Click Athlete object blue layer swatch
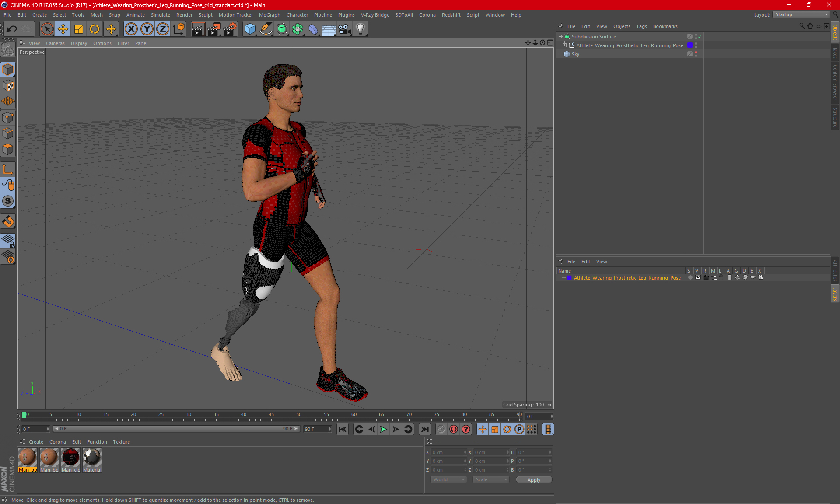This screenshot has height=504, width=840. tap(690, 45)
